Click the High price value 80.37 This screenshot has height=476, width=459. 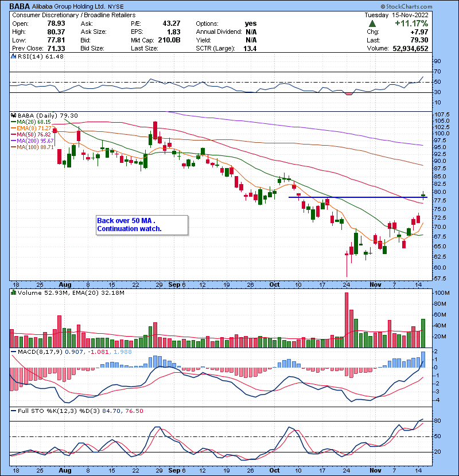(x=56, y=32)
